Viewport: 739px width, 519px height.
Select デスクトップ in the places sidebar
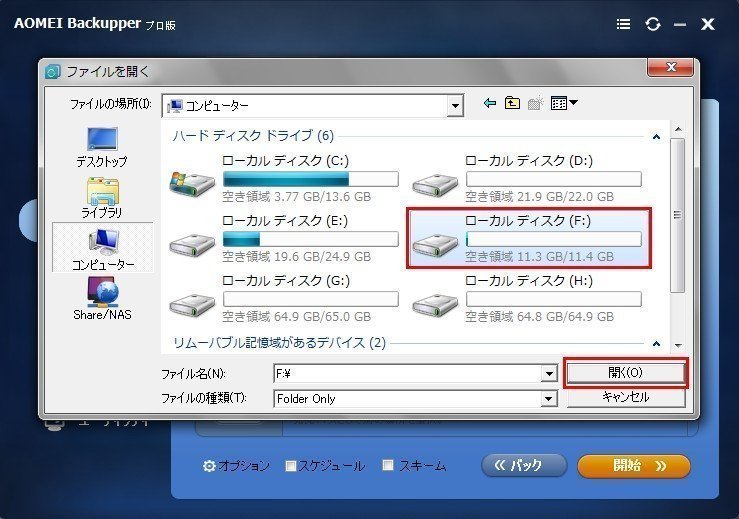(102, 147)
